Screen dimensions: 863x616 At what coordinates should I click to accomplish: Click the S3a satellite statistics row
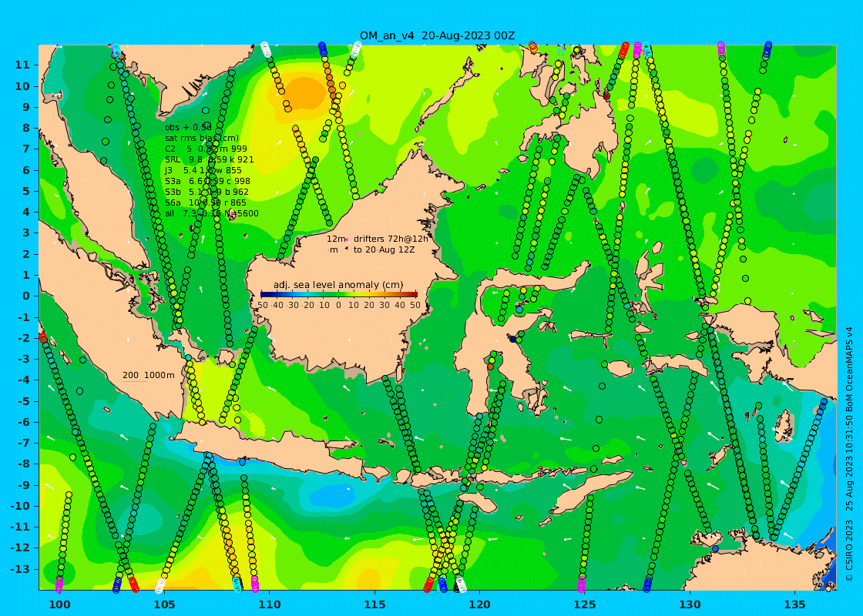coord(207,181)
